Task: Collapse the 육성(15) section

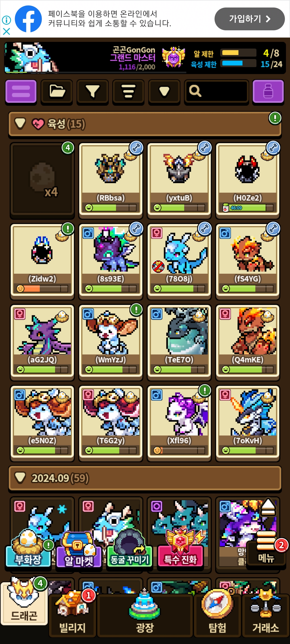Action: click(20, 123)
